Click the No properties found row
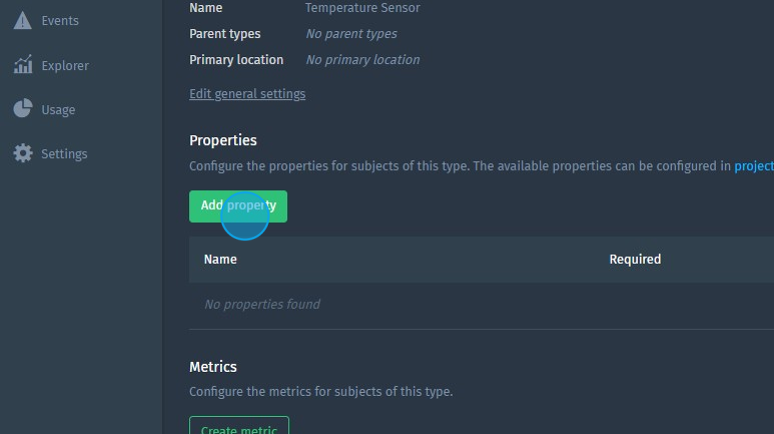Image resolution: width=774 pixels, height=434 pixels. tap(262, 304)
